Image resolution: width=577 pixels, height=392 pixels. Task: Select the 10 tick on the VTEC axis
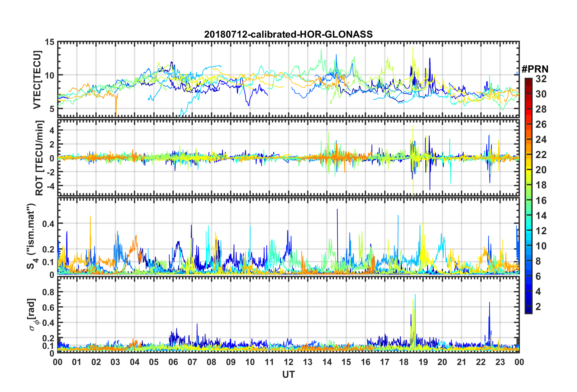[x=50, y=75]
